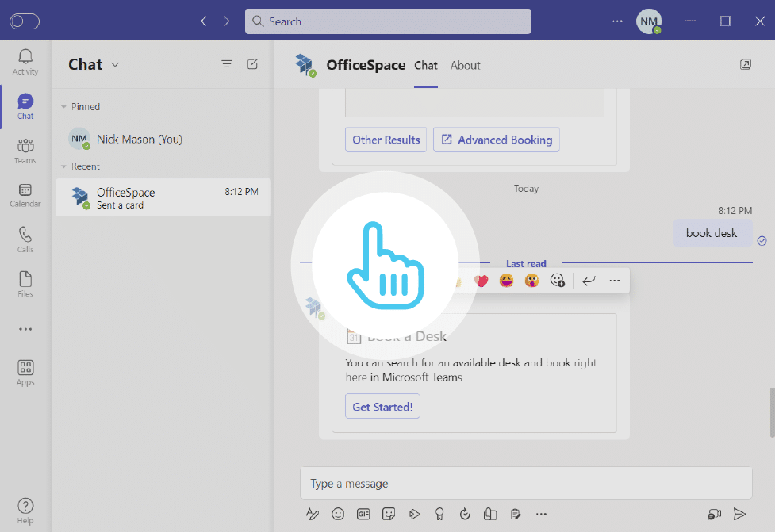
Task: Insert a GIF using the GIF icon
Action: [x=363, y=514]
